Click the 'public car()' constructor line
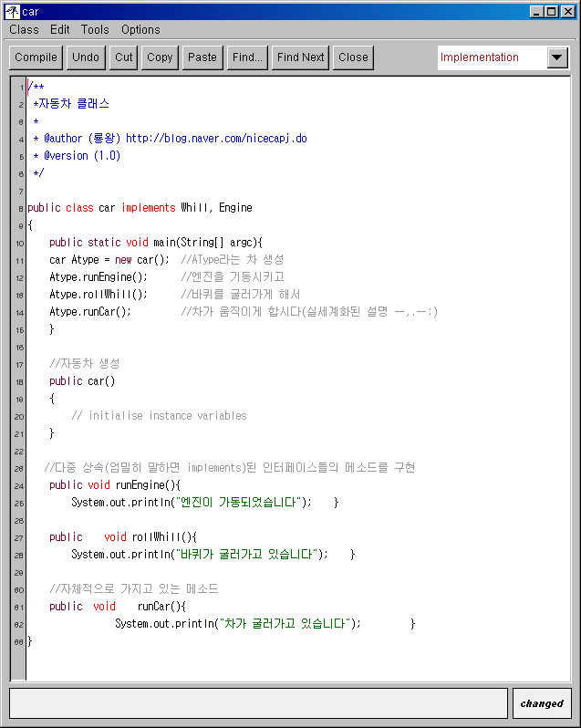 click(82, 381)
